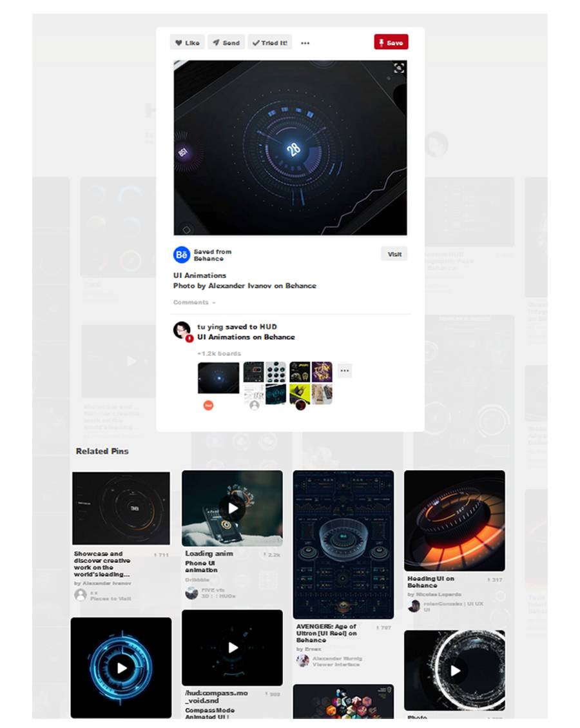The width and height of the screenshot is (580, 728).
Task: Click the Behance logo icon
Action: pos(182,255)
